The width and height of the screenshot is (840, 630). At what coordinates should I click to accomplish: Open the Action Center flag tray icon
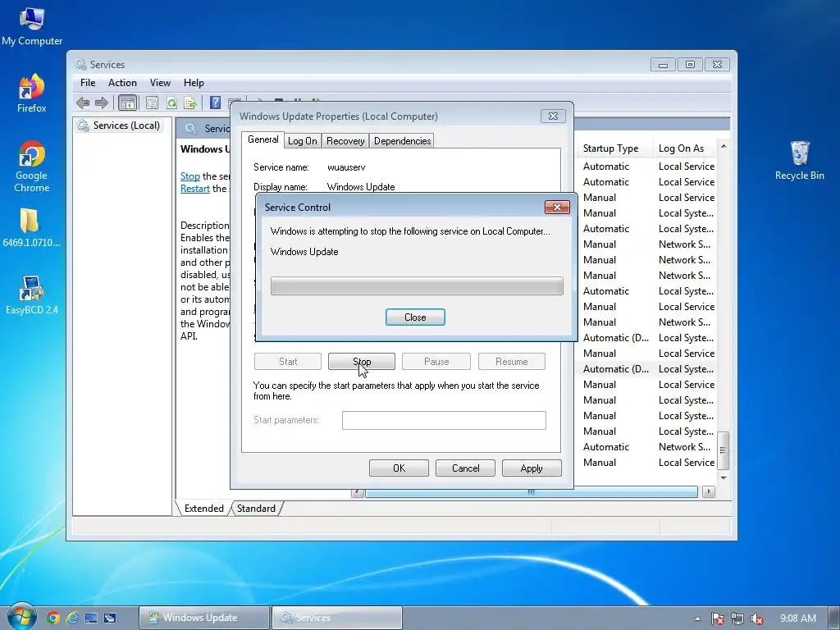718,619
